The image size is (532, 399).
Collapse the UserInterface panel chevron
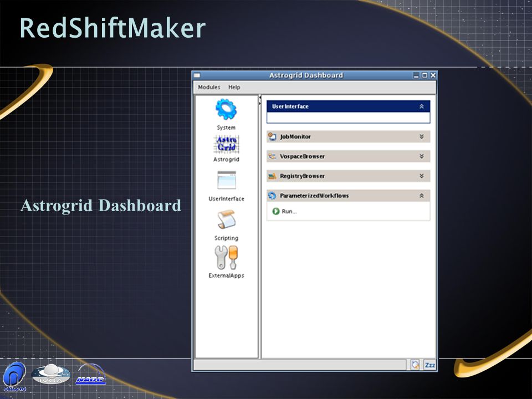(x=421, y=106)
